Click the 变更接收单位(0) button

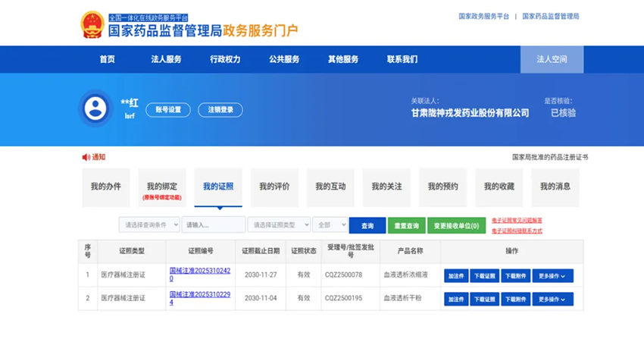pos(456,226)
